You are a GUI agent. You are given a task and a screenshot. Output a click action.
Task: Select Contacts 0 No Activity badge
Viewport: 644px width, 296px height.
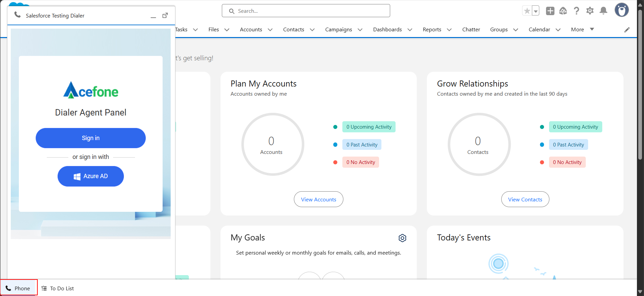pos(567,162)
